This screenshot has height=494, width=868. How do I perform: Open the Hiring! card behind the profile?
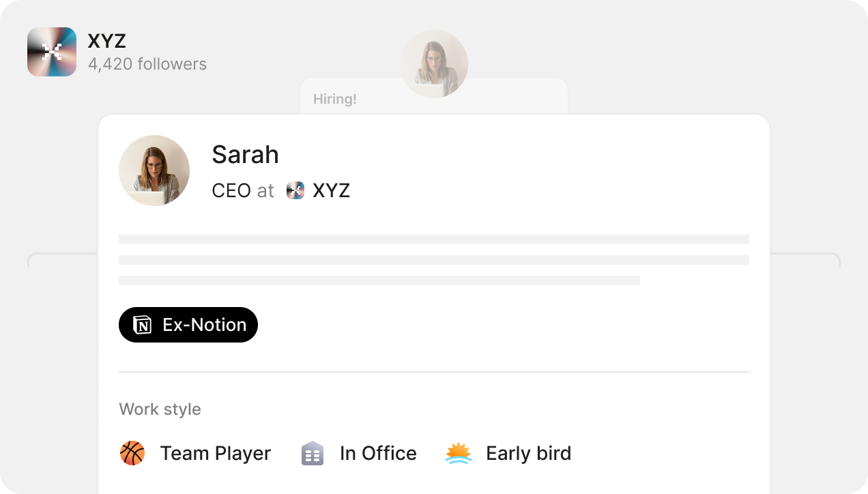pyautogui.click(x=434, y=96)
